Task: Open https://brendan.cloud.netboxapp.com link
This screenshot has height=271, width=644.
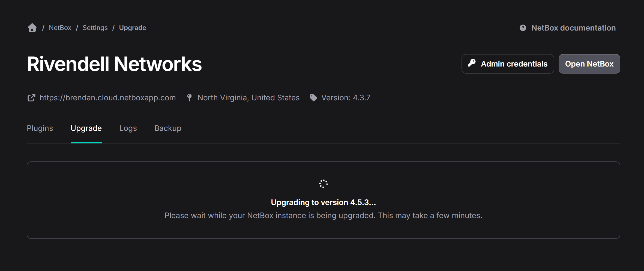Action: click(107, 97)
